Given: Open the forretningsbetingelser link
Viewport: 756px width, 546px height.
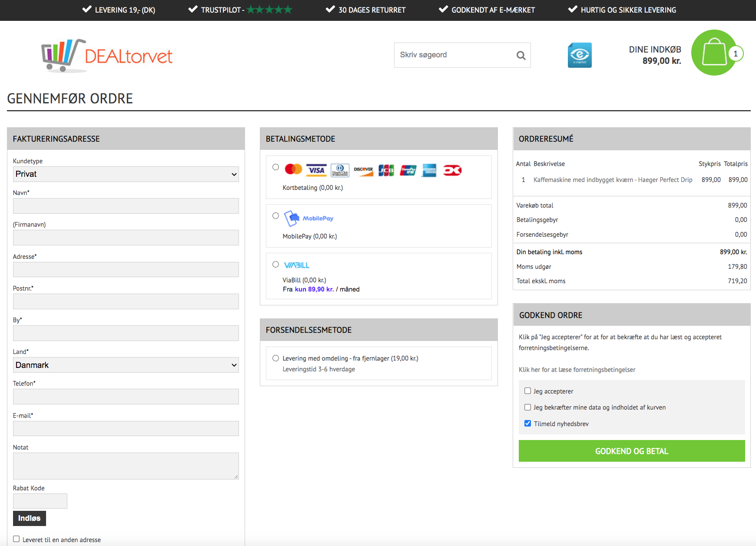Looking at the screenshot, I should click(577, 370).
